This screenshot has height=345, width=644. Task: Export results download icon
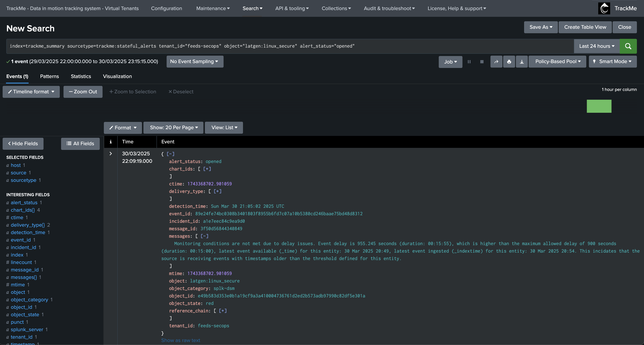(x=522, y=62)
